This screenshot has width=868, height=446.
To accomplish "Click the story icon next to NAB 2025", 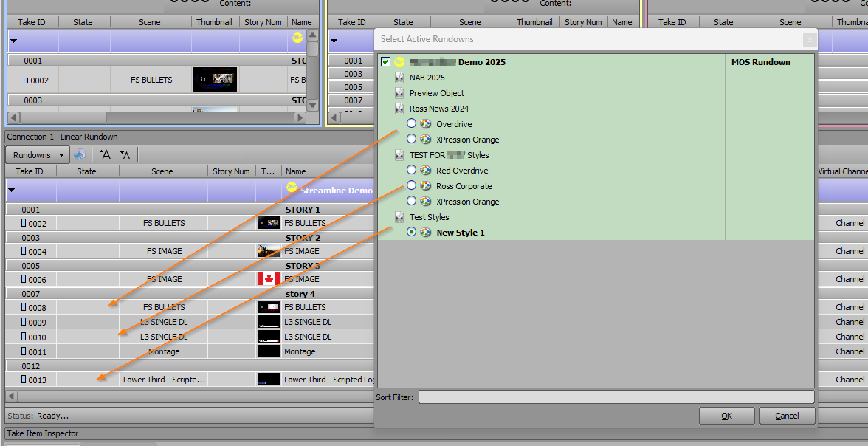I will tap(399, 78).
